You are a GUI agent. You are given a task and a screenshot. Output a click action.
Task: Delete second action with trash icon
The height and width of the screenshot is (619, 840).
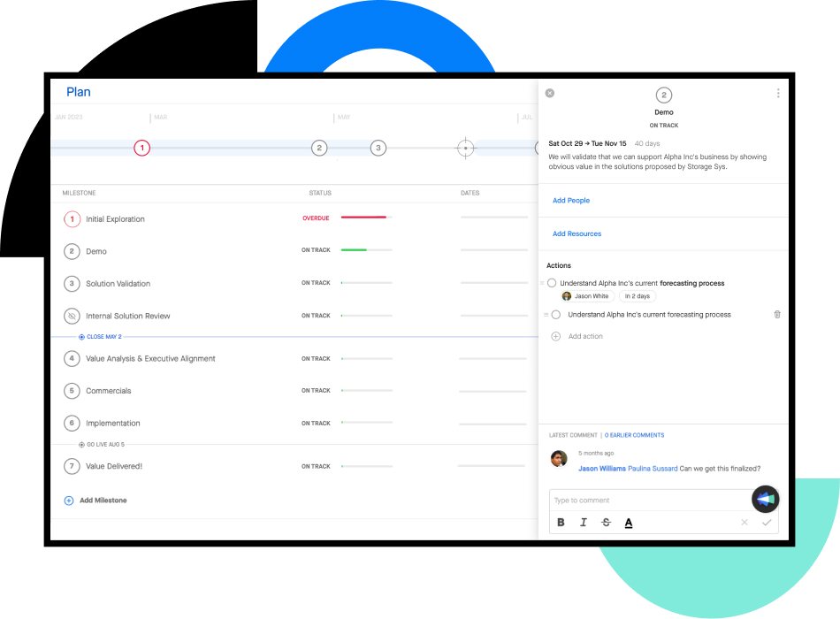coord(777,315)
